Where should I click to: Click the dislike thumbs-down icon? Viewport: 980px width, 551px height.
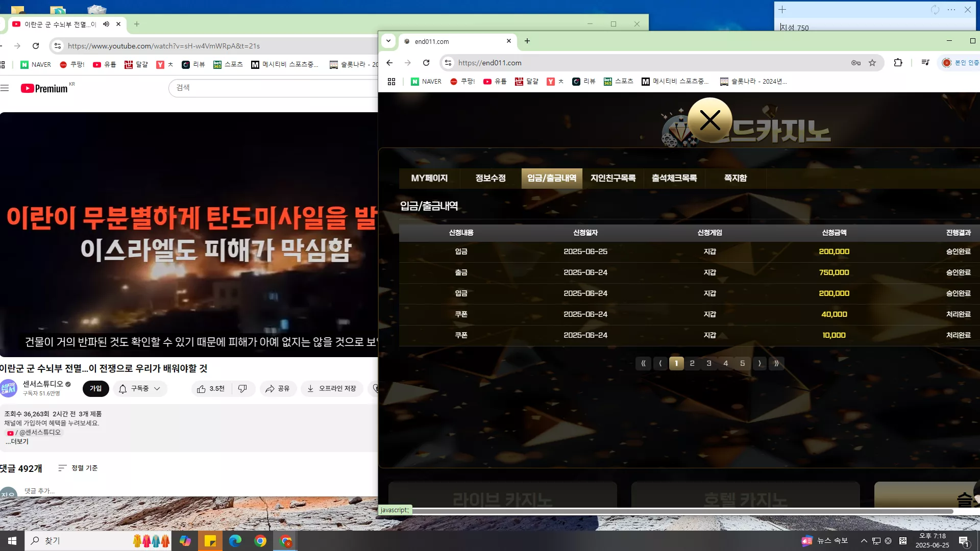pyautogui.click(x=242, y=389)
